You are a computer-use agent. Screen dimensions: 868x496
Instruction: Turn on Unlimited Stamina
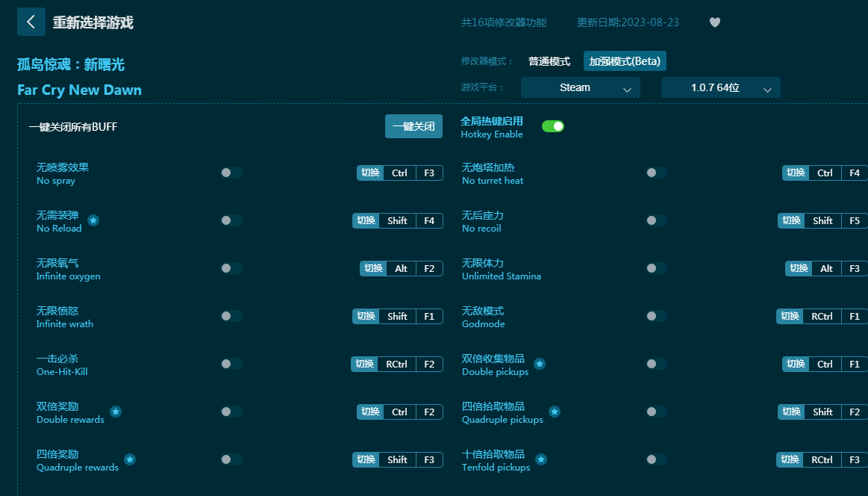(x=657, y=268)
